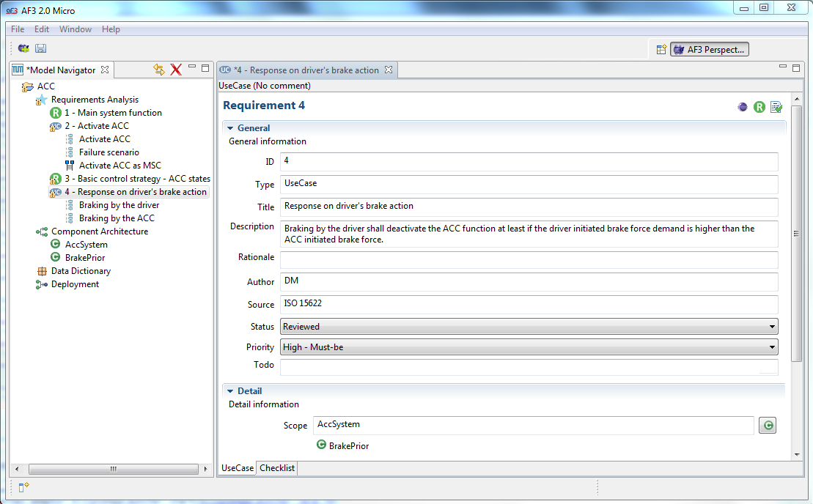Click the editor vertical scrollbar thumb
Viewport: 813px width, 504px height.
[796, 233]
